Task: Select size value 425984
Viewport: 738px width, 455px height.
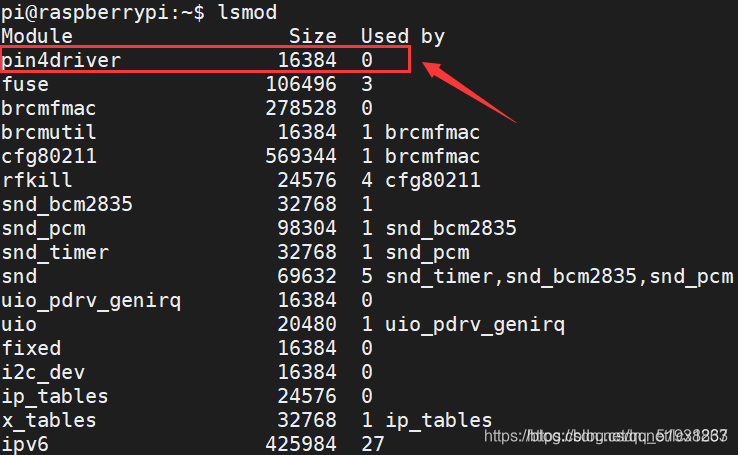Action: pyautogui.click(x=301, y=444)
